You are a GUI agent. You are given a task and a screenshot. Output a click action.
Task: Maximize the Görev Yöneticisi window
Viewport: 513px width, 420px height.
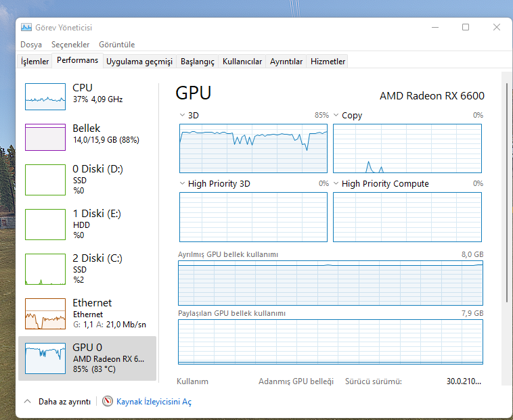click(x=466, y=27)
